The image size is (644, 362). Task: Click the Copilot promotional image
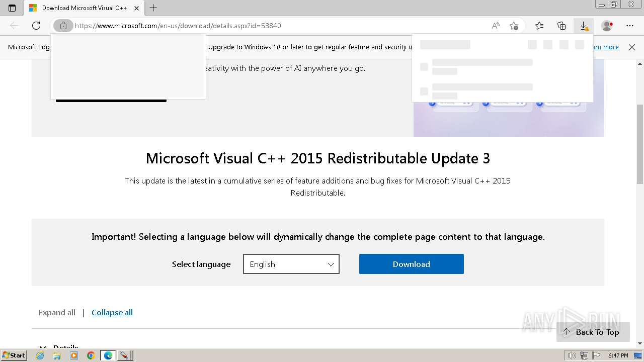click(509, 119)
